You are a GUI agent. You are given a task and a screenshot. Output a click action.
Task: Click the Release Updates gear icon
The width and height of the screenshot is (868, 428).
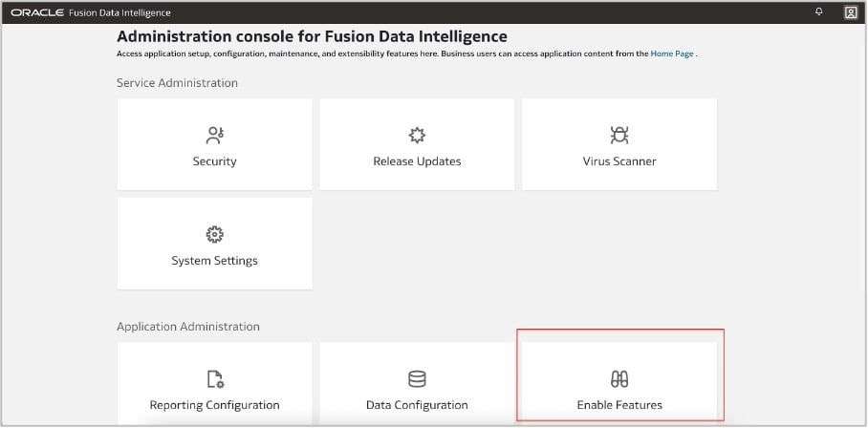[x=417, y=136]
